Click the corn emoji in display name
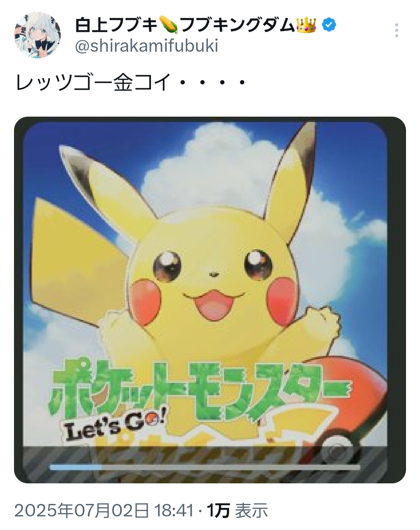 point(169,26)
